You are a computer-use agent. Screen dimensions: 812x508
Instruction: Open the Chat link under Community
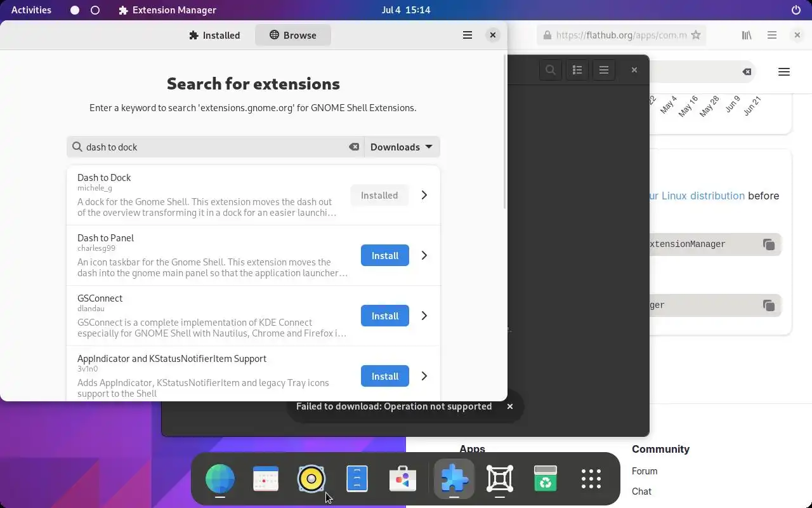641,491
